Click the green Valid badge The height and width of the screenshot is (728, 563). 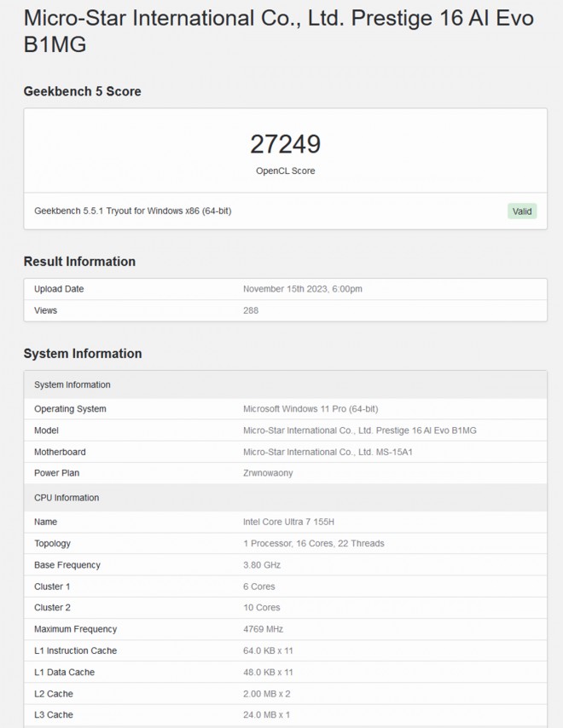[522, 211]
